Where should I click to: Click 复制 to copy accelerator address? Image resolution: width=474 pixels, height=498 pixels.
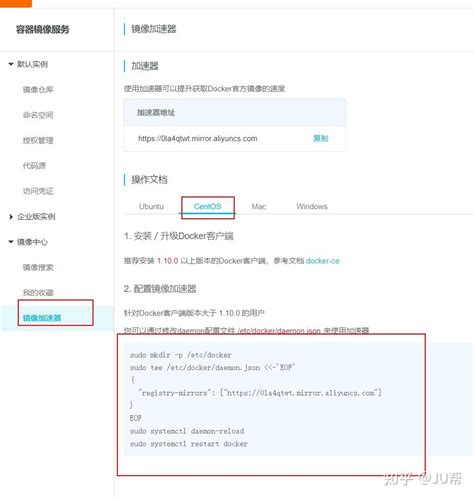(321, 138)
